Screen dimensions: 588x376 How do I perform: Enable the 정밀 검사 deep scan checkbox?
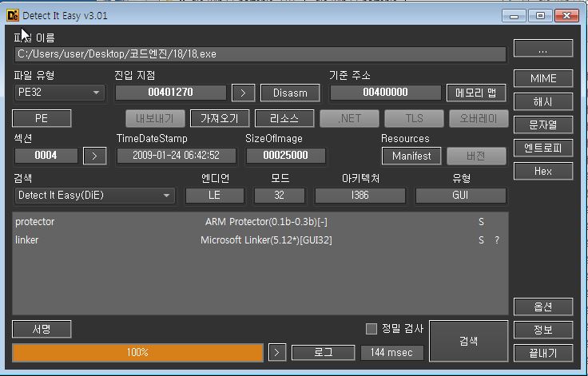(371, 329)
